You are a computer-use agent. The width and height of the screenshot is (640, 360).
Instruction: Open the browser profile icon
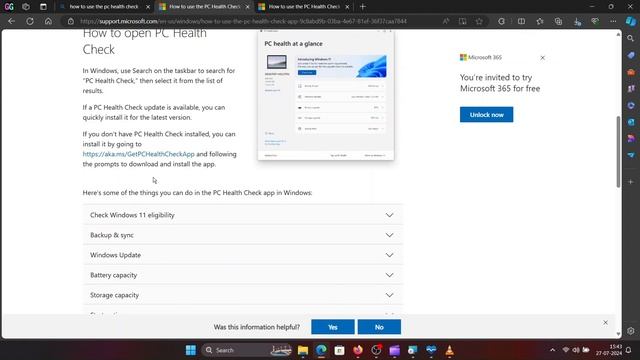(x=9, y=7)
